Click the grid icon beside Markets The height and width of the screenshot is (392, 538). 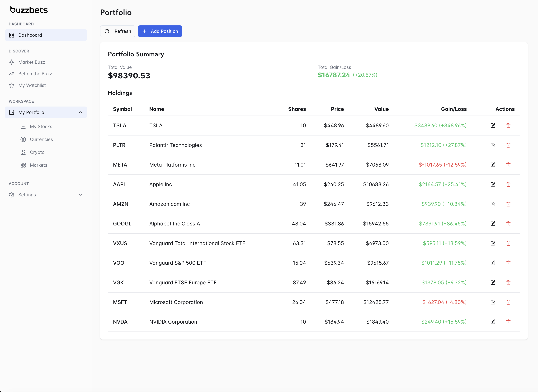coord(23,165)
